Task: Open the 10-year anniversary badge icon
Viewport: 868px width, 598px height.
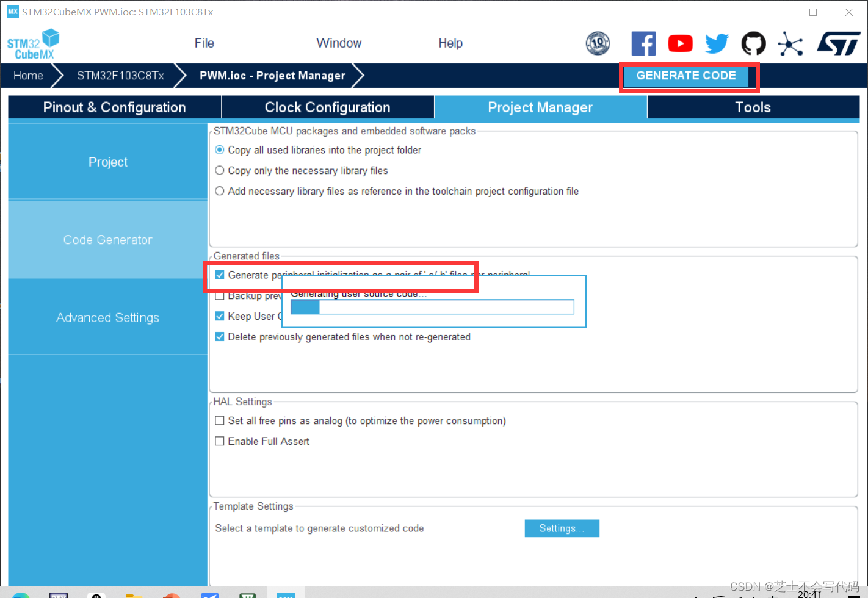Action: point(598,43)
